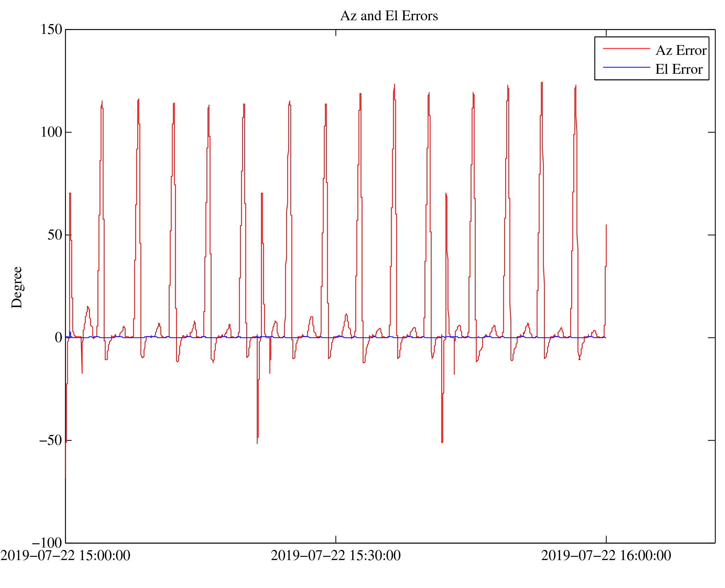Click the 'Az and El Errors' plot title

click(389, 16)
